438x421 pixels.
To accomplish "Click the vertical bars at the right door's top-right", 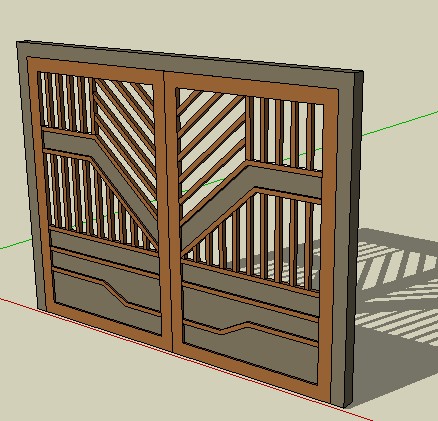I will 285,133.
